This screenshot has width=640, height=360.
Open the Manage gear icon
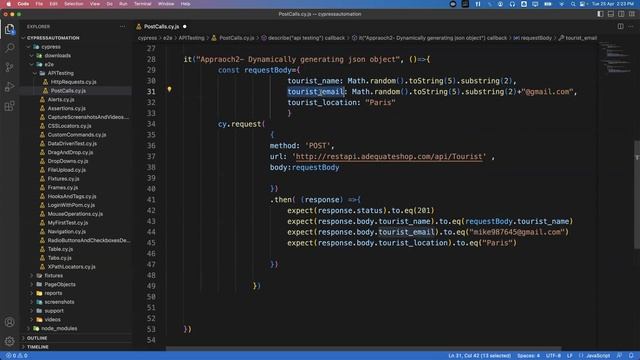pyautogui.click(x=9, y=340)
